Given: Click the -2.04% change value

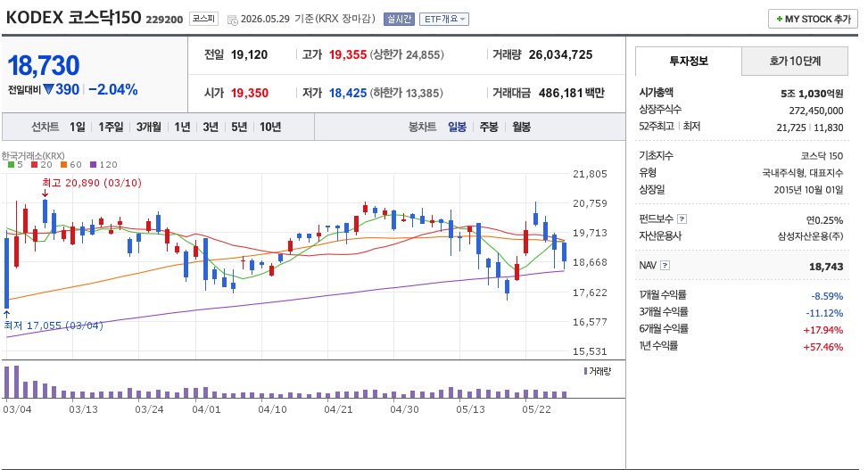Looking at the screenshot, I should tap(113, 89).
